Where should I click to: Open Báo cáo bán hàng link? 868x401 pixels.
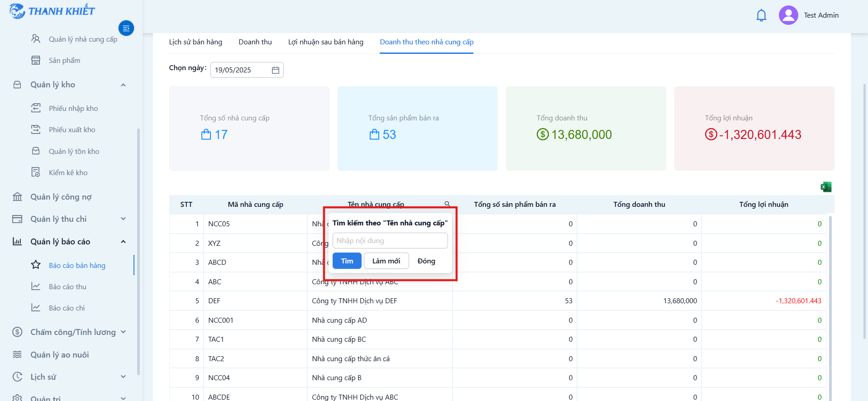[77, 265]
